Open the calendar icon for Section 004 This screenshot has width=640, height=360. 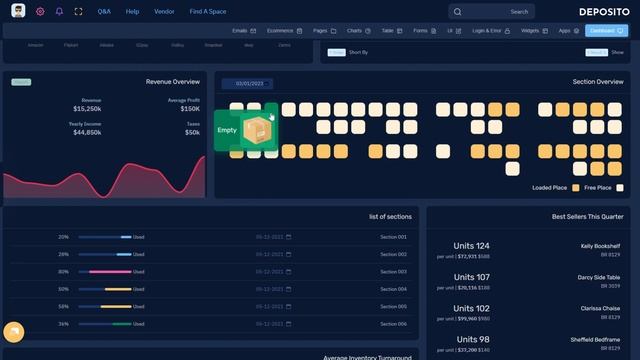tap(289, 289)
